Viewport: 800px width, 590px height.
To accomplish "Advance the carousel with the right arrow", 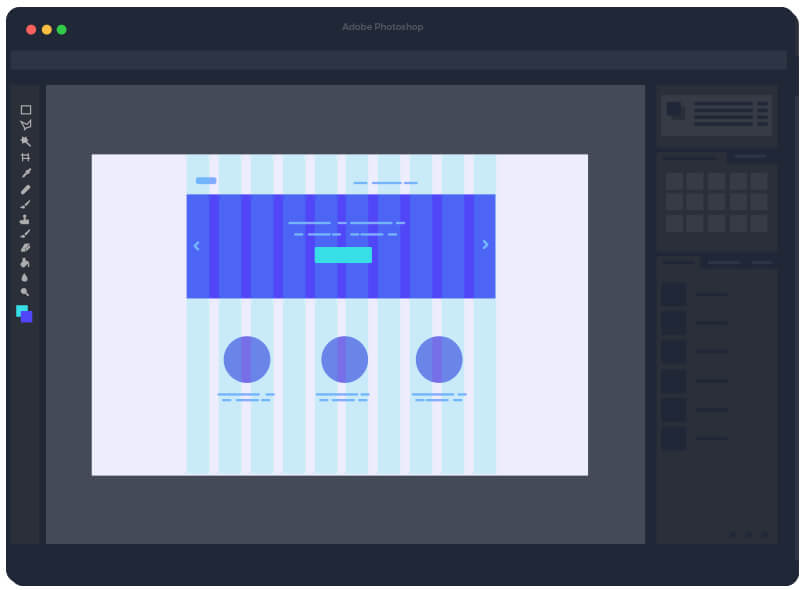I will point(486,243).
